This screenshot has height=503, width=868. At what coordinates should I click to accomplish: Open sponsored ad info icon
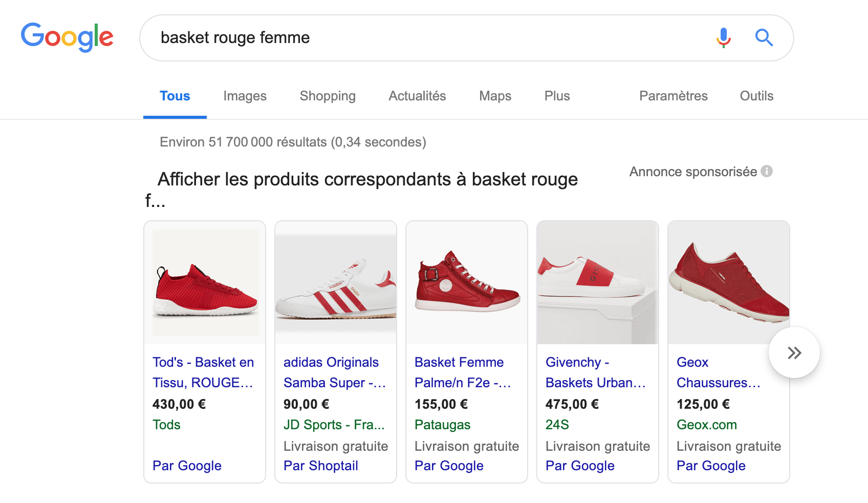767,171
